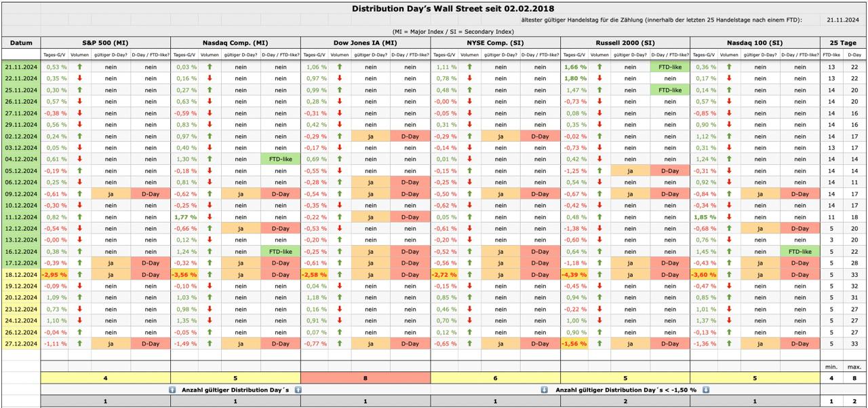Select the '25 Tage' header cell
This screenshot has width=868, height=408.
(844, 43)
